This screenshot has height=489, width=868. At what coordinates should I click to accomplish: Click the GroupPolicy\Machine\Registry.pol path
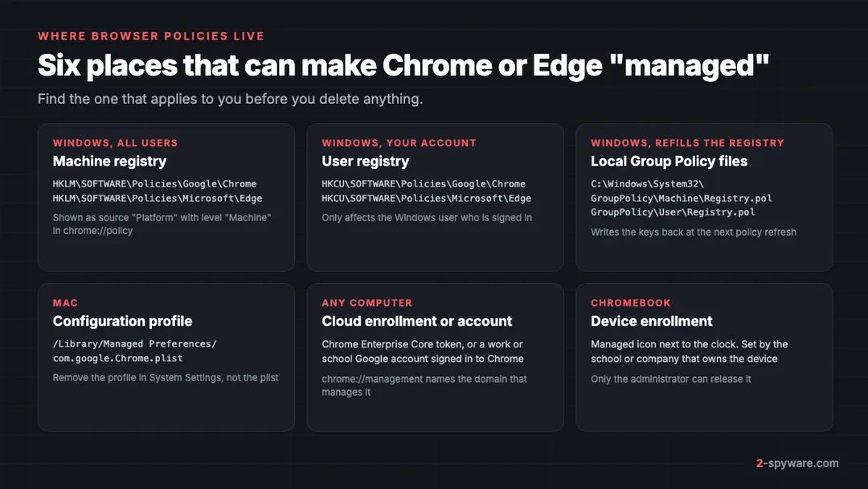(682, 199)
